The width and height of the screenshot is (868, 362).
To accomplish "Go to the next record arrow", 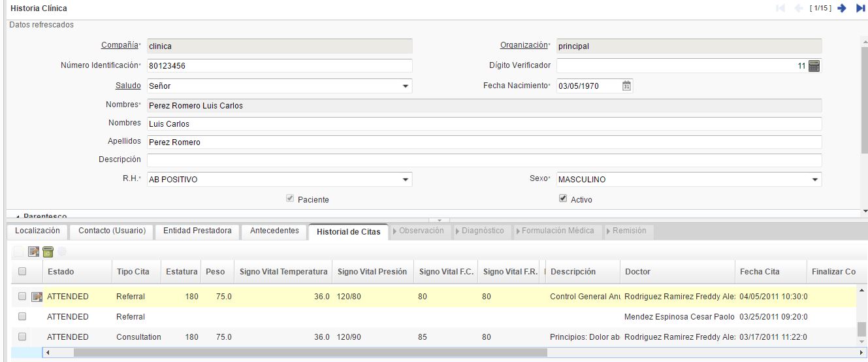I will pos(842,8).
